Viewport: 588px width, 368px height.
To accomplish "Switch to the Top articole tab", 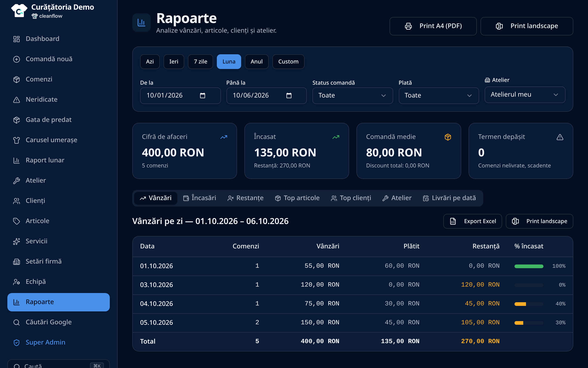I will tap(297, 198).
